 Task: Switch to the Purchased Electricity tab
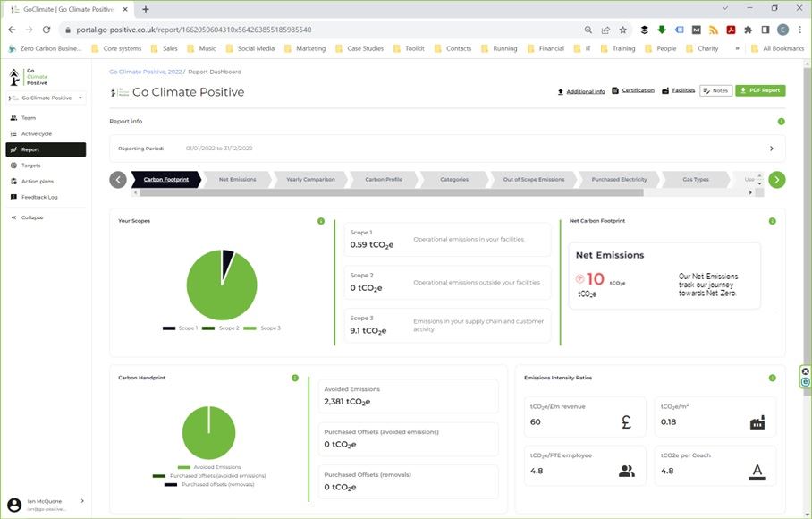pyautogui.click(x=619, y=180)
